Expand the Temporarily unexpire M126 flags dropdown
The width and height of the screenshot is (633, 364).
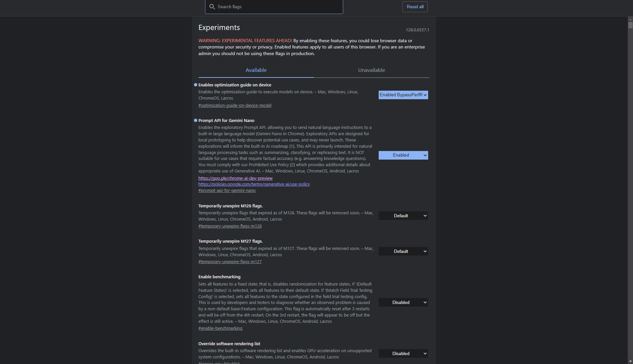point(403,216)
